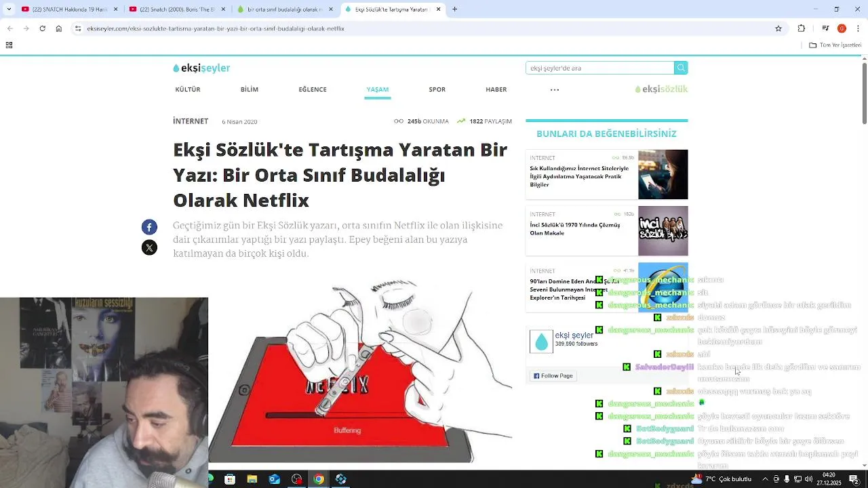The width and height of the screenshot is (868, 488).
Task: Open the Chrome extensions puzzle icon
Action: (802, 28)
